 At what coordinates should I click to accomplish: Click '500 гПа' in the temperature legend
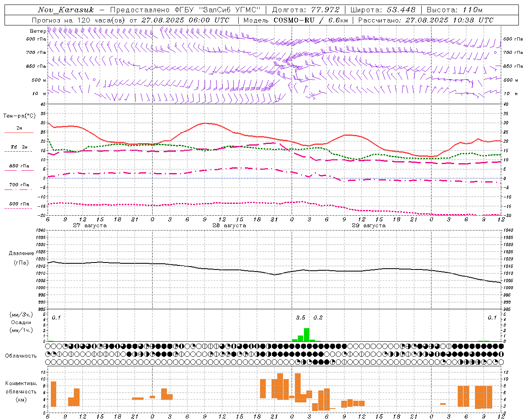19,204
